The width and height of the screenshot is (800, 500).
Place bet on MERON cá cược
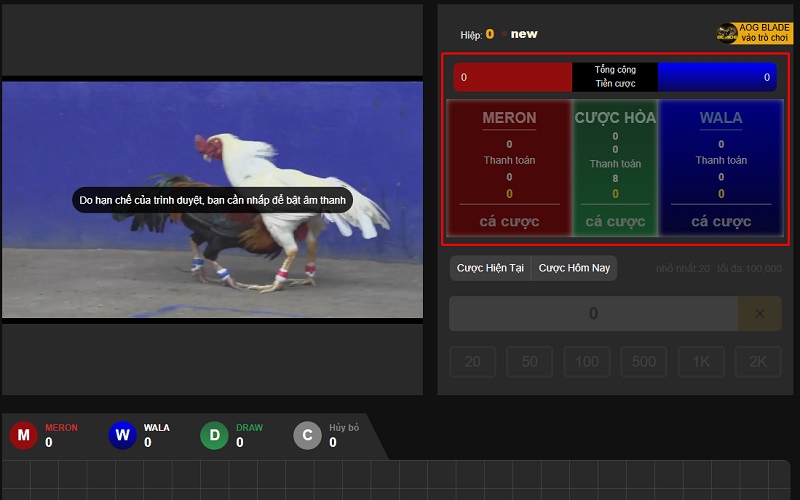[x=510, y=221]
